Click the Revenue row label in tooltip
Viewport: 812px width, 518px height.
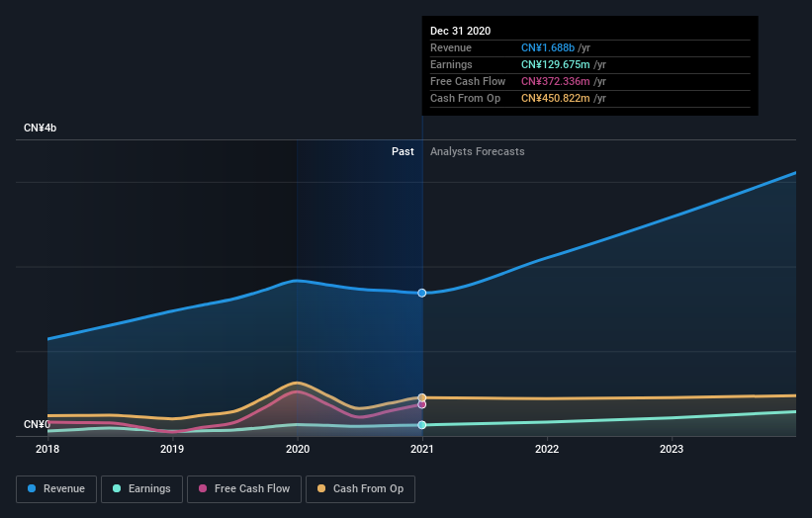451,47
